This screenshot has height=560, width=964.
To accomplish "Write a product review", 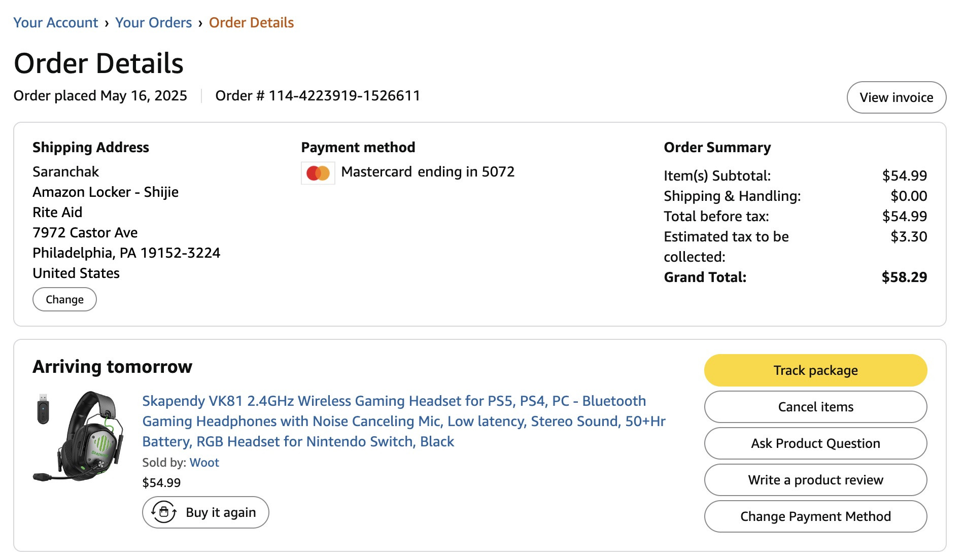I will point(815,480).
